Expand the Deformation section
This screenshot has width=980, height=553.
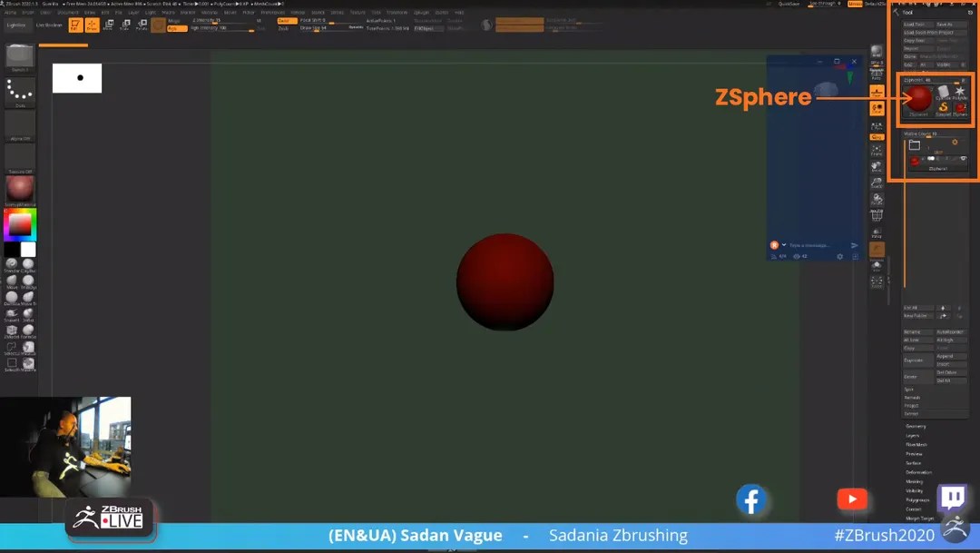click(921, 472)
